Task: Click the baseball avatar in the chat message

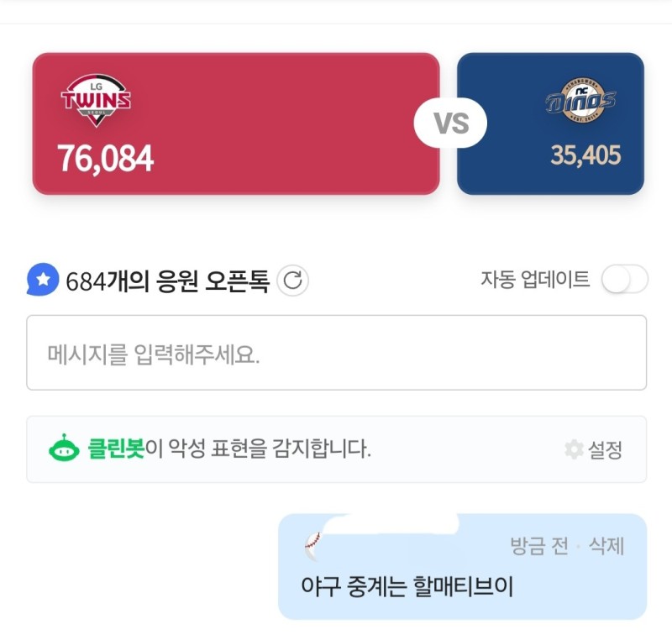Action: [x=312, y=547]
